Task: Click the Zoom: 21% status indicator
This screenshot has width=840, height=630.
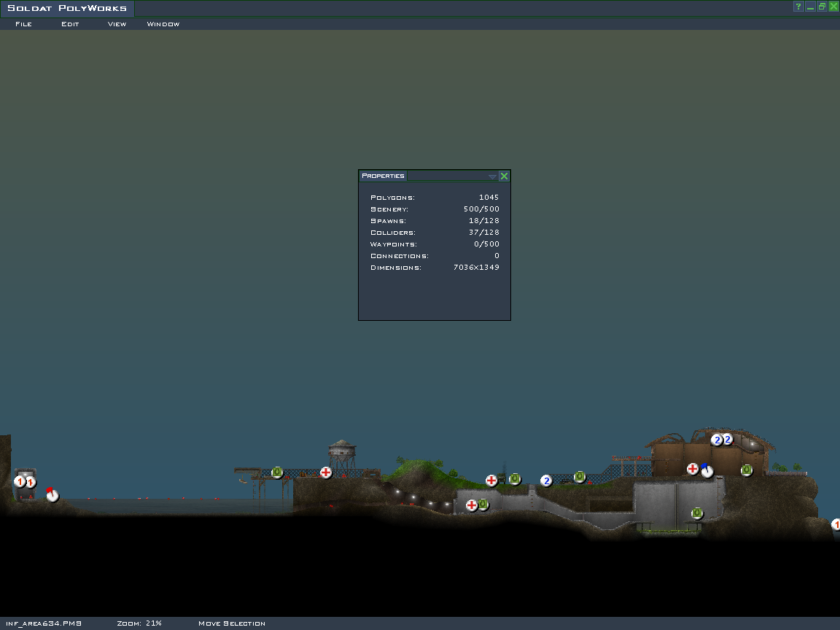Action: click(139, 623)
